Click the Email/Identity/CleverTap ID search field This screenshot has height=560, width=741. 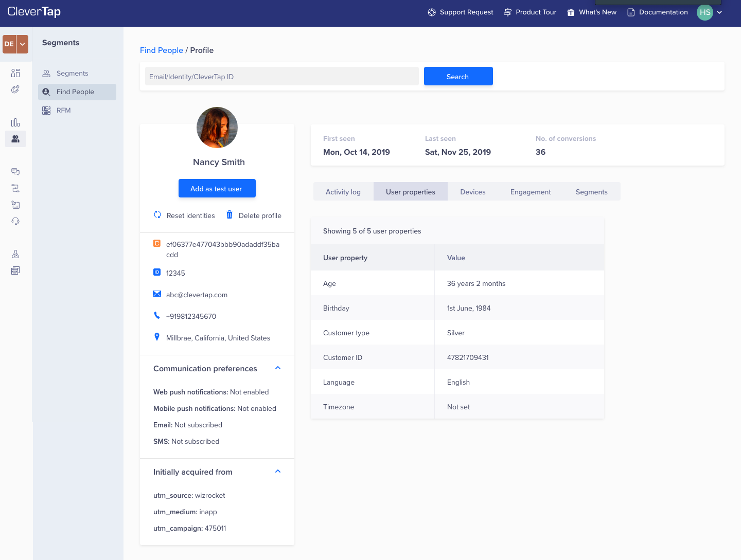[x=281, y=77]
